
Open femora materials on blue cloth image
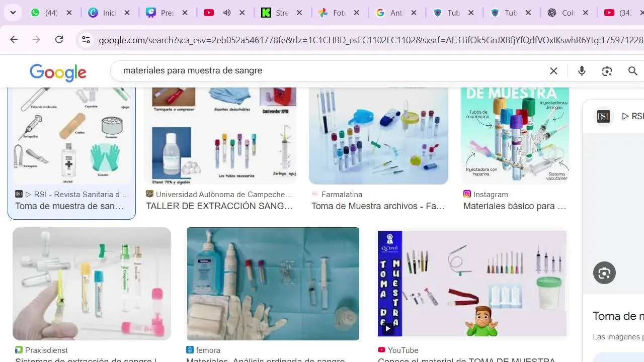click(273, 284)
